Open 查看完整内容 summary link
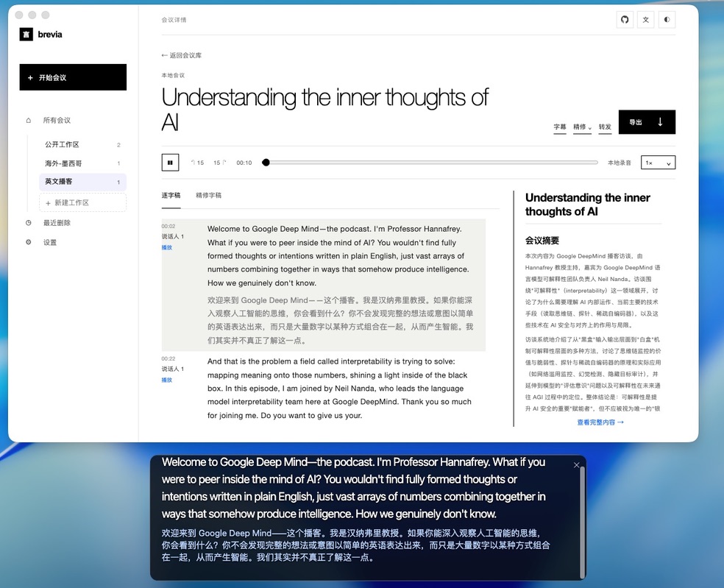 [x=600, y=422]
